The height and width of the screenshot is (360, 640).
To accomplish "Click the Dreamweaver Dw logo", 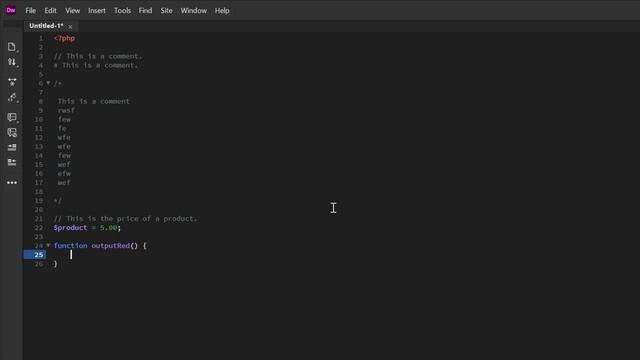I will pos(11,10).
